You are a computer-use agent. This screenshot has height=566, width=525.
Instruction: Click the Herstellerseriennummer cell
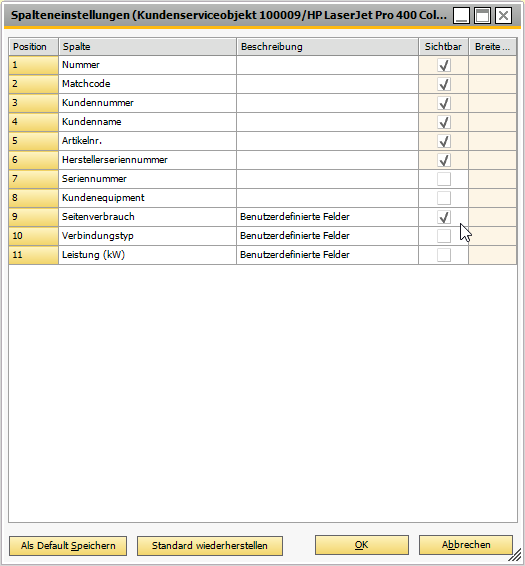[147, 160]
